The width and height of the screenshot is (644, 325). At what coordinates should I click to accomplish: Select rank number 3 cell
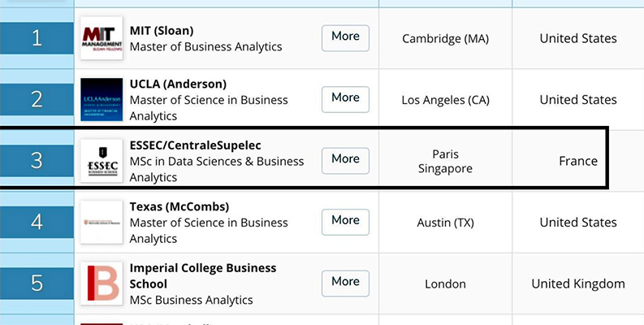tap(37, 161)
